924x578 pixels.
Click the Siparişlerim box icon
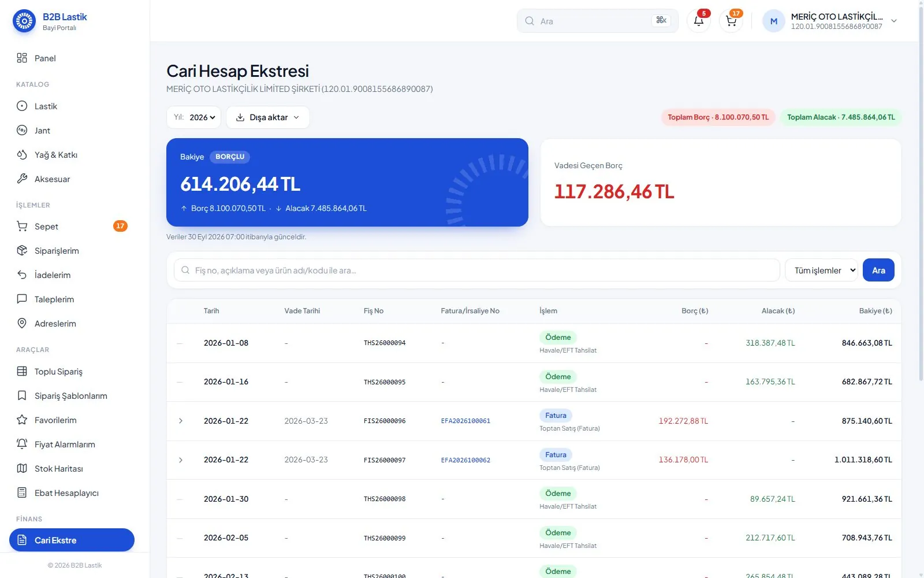coord(22,250)
